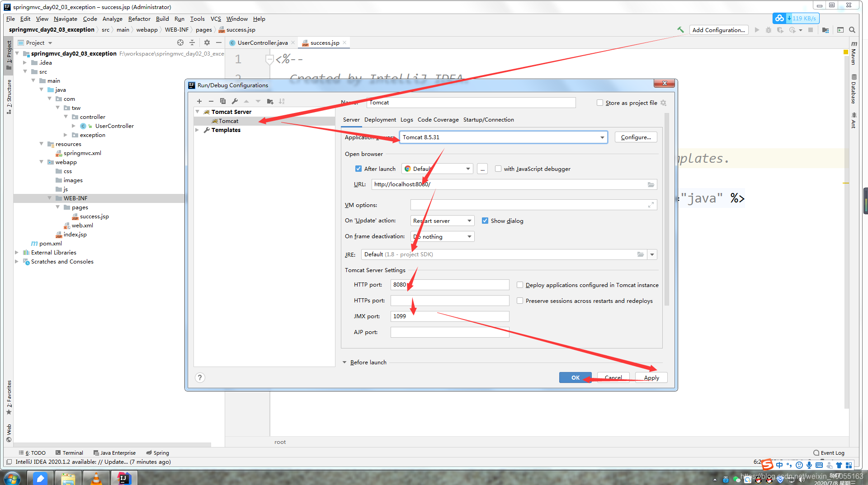Image resolution: width=868 pixels, height=485 pixels.
Task: Collapse Tomcat Server tree node
Action: (x=197, y=112)
